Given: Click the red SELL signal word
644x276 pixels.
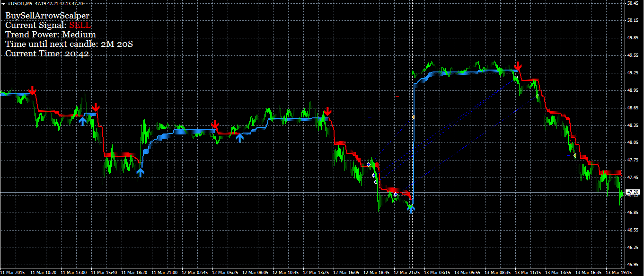Looking at the screenshot, I should 80,25.
